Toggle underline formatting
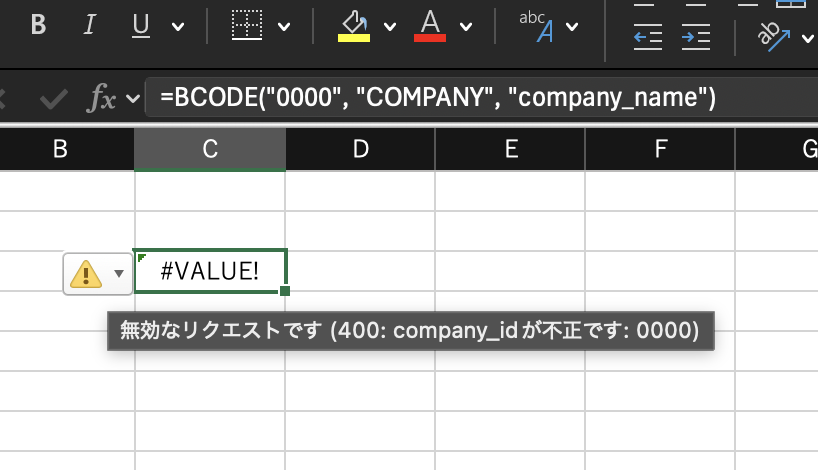This screenshot has width=818, height=470. pyautogui.click(x=141, y=25)
